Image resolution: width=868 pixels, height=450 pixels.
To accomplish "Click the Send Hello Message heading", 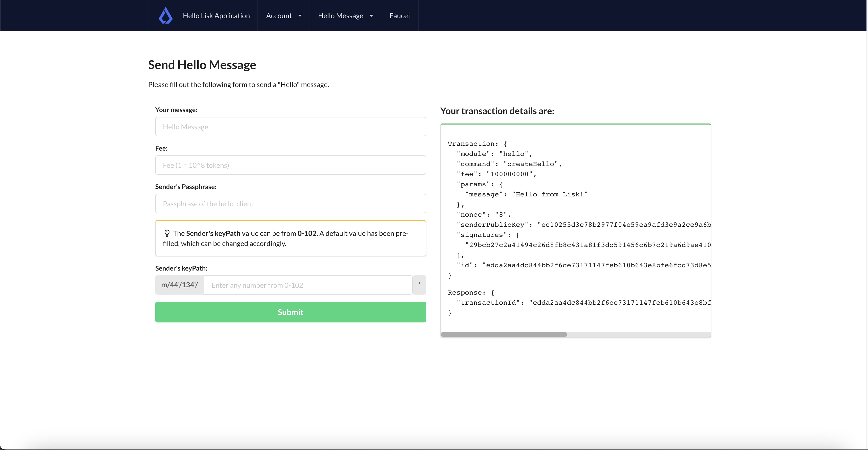I will 202,65.
